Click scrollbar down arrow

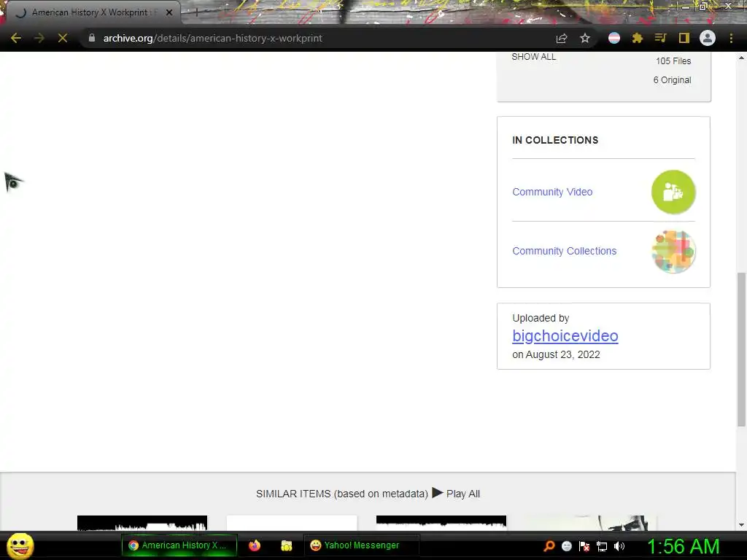741,525
